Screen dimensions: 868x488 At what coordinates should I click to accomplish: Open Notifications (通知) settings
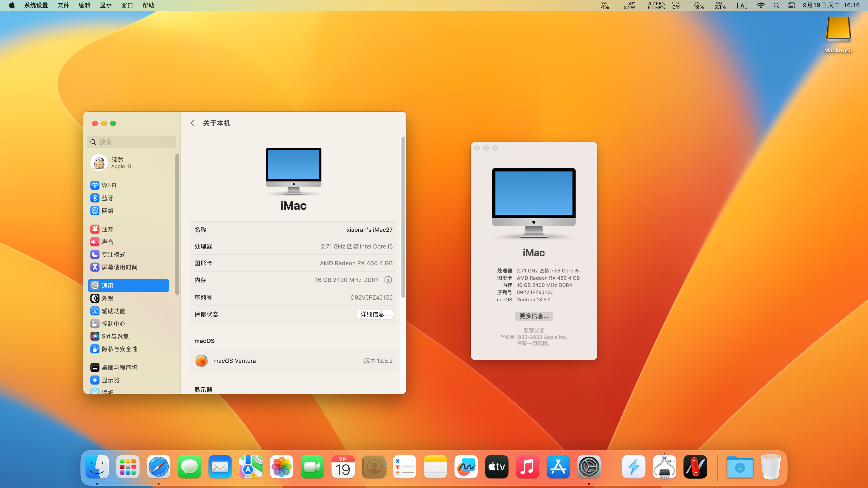(107, 229)
